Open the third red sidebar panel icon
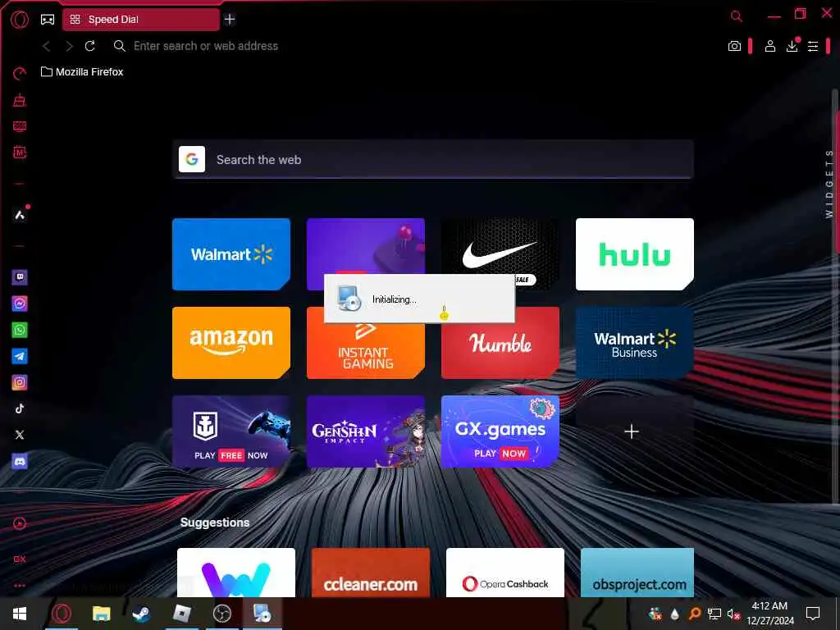This screenshot has width=840, height=630. click(20, 126)
